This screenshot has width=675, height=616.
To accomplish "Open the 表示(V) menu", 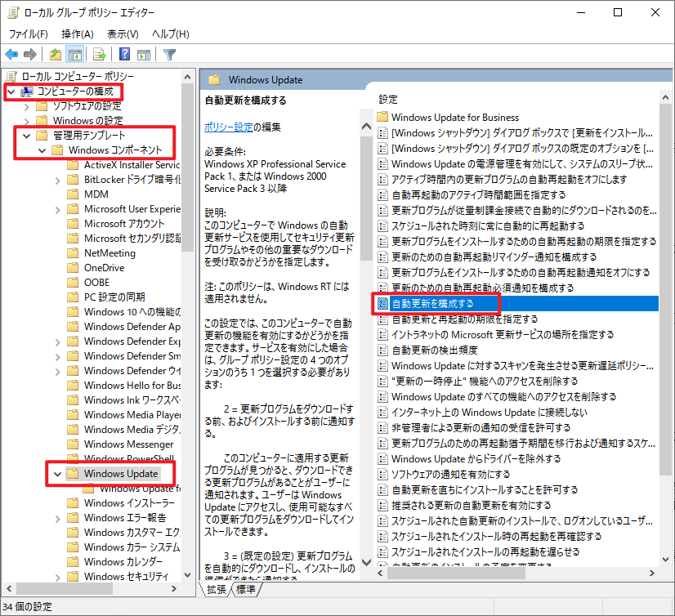I will point(123,34).
